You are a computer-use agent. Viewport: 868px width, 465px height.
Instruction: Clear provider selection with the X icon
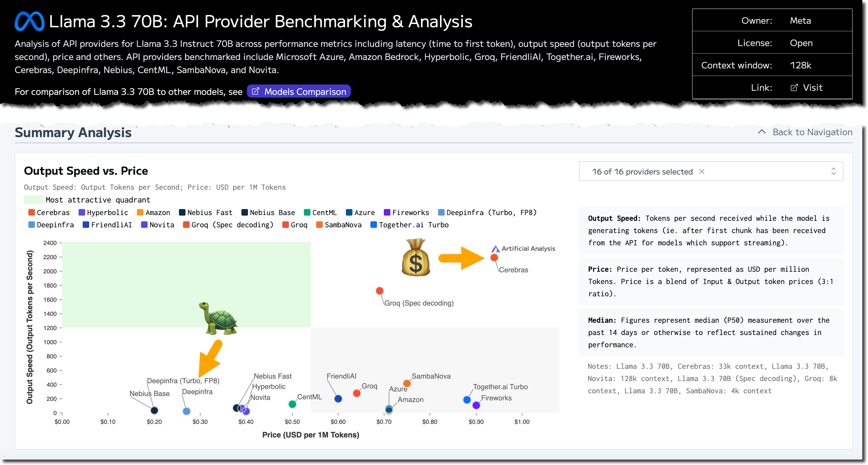click(x=702, y=172)
